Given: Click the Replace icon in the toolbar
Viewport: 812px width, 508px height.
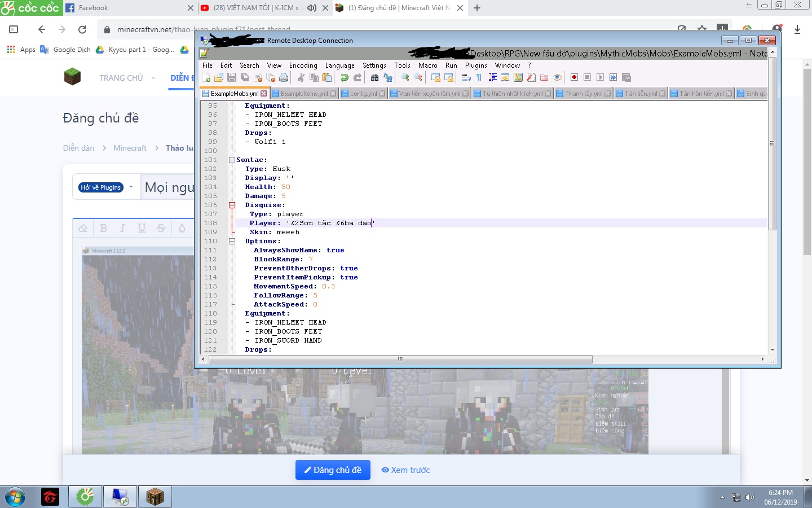Looking at the screenshot, I should pyautogui.click(x=388, y=77).
